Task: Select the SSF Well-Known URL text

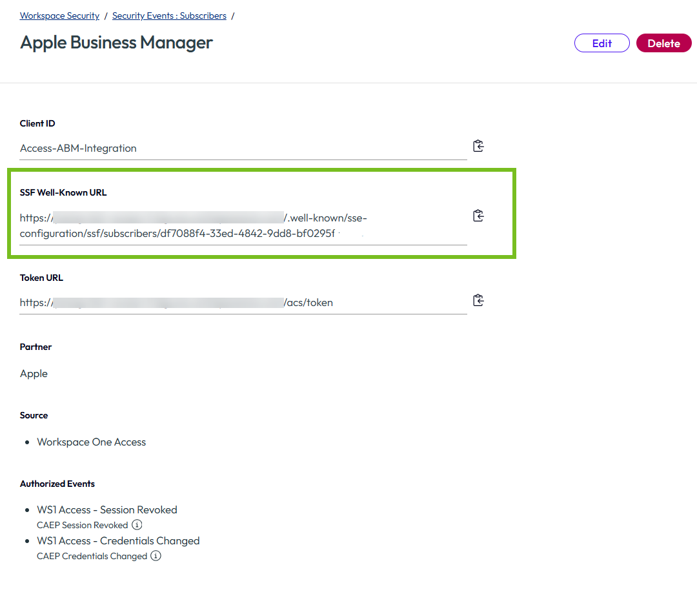Action: click(194, 225)
